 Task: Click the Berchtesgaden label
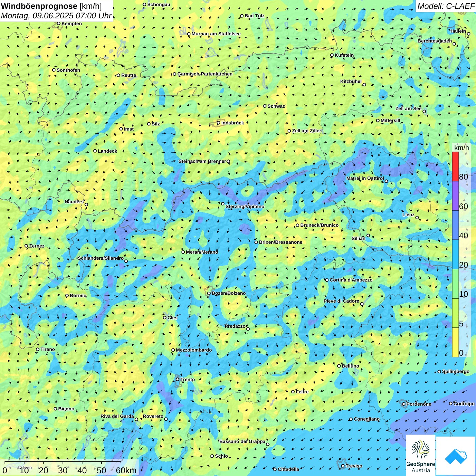435,41
